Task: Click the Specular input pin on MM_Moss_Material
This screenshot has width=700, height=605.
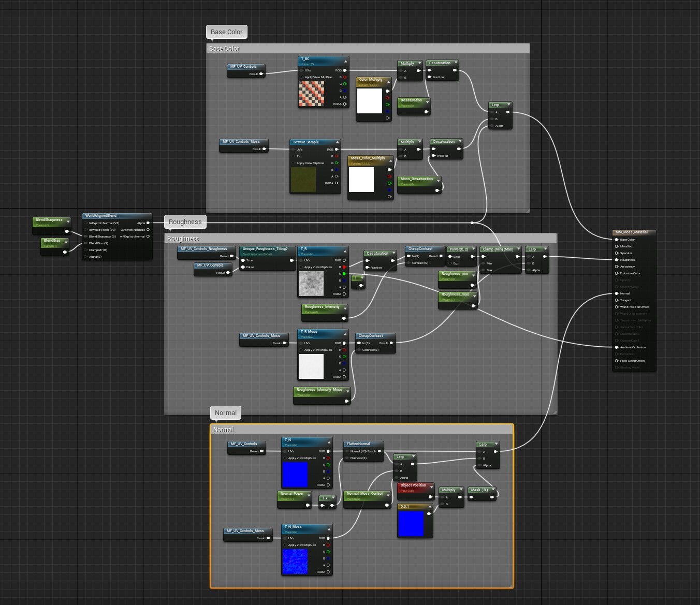Action: pos(616,253)
